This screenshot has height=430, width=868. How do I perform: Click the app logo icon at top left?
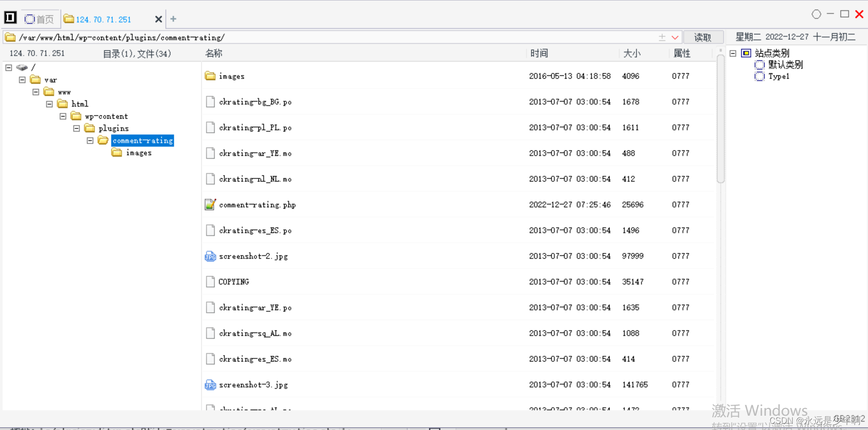pyautogui.click(x=10, y=18)
